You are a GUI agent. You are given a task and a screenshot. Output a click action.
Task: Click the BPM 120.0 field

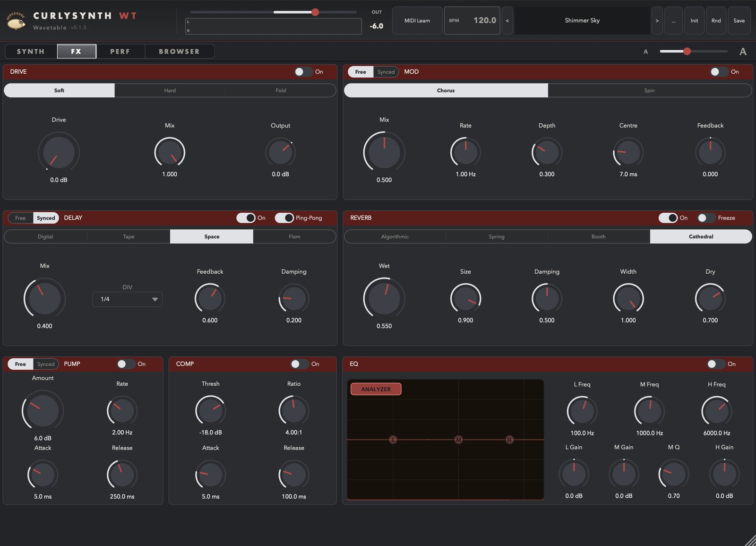pos(472,20)
